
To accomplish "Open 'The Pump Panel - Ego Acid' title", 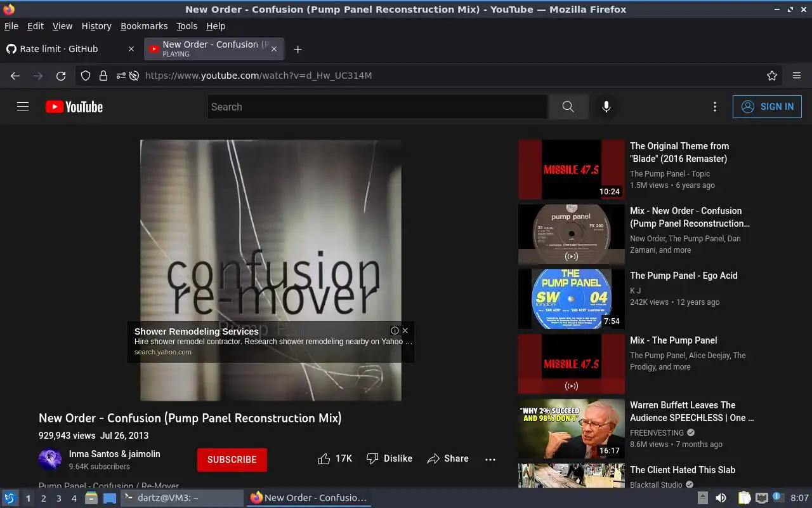I will (684, 276).
